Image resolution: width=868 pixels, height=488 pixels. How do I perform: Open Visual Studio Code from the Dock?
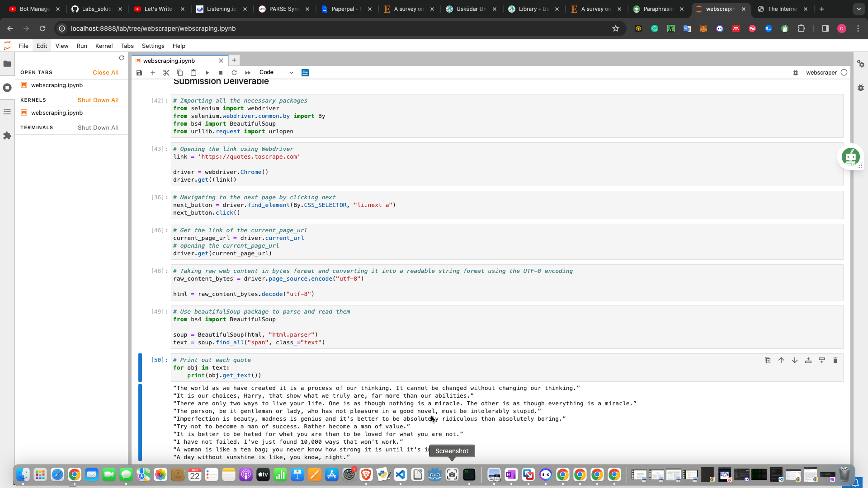(401, 474)
